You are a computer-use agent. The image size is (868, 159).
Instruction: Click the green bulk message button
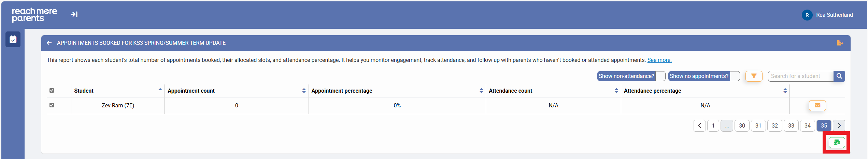[x=837, y=143]
